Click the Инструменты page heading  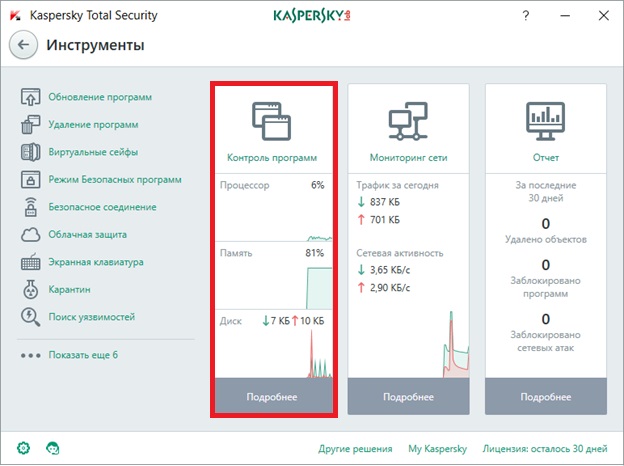point(95,45)
